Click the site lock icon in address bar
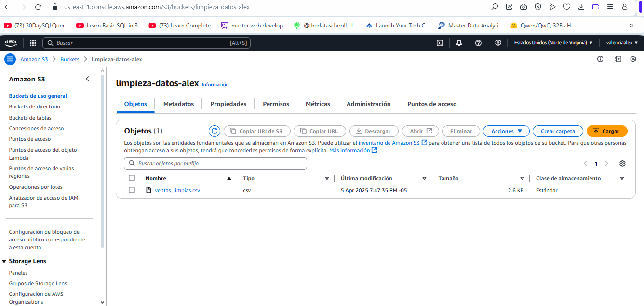 (54, 7)
